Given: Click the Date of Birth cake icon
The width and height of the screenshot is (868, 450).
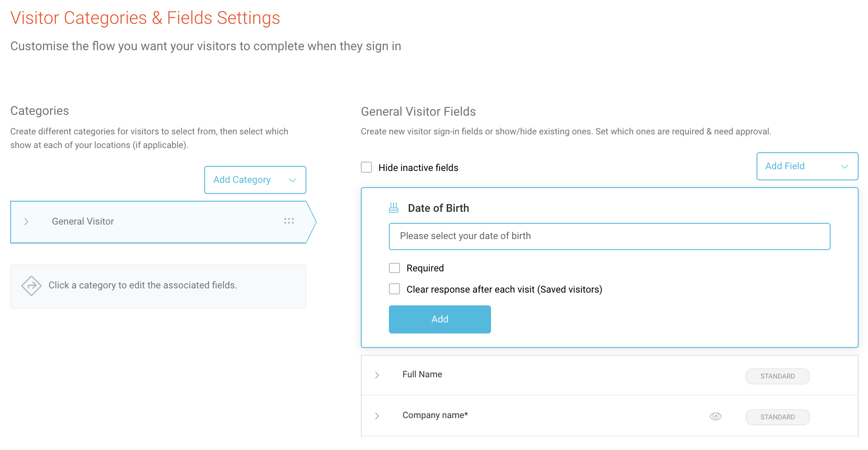Looking at the screenshot, I should 394,208.
